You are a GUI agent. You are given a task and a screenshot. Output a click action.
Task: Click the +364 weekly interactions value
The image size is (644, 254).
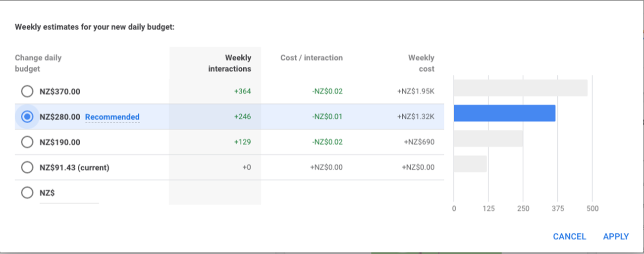(243, 92)
